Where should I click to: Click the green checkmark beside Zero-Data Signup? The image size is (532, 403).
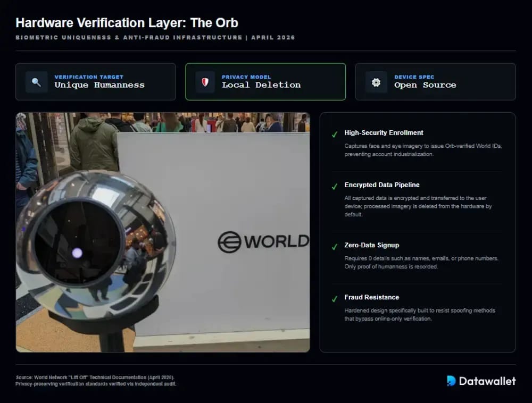335,247
